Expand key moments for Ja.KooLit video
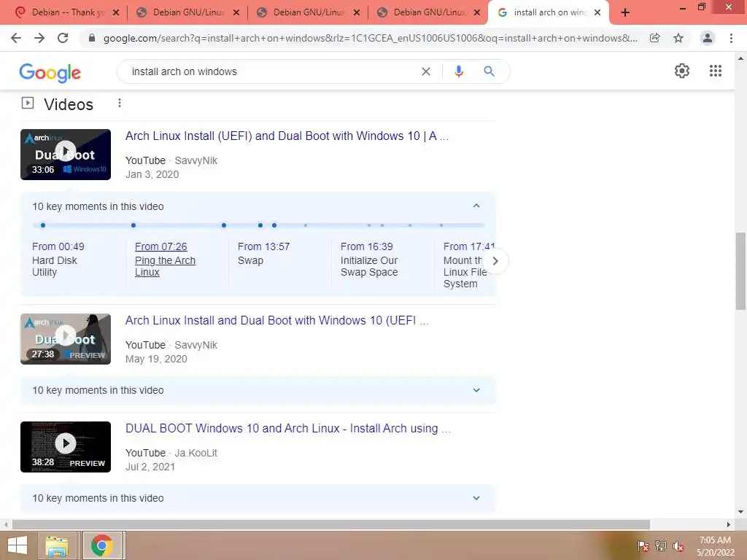This screenshot has width=747, height=560. [x=476, y=498]
